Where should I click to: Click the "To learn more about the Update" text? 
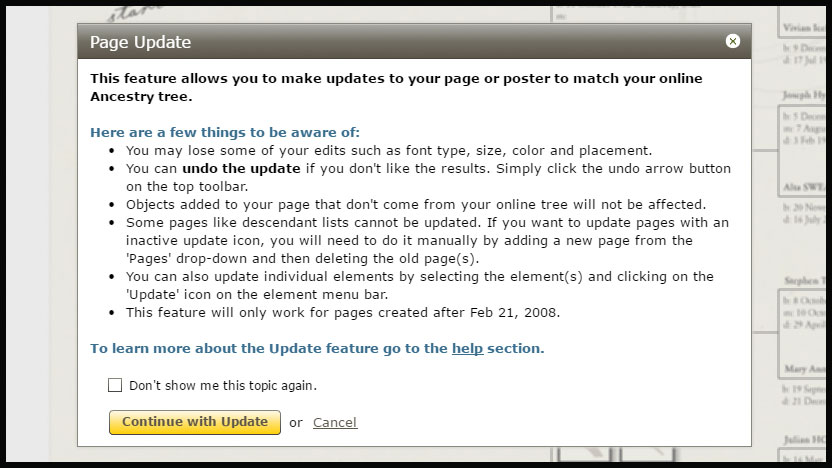coord(268,348)
